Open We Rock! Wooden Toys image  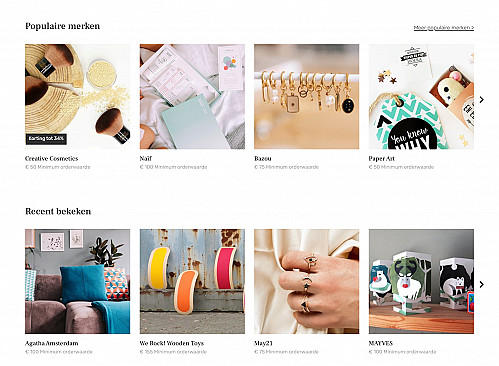(x=192, y=281)
